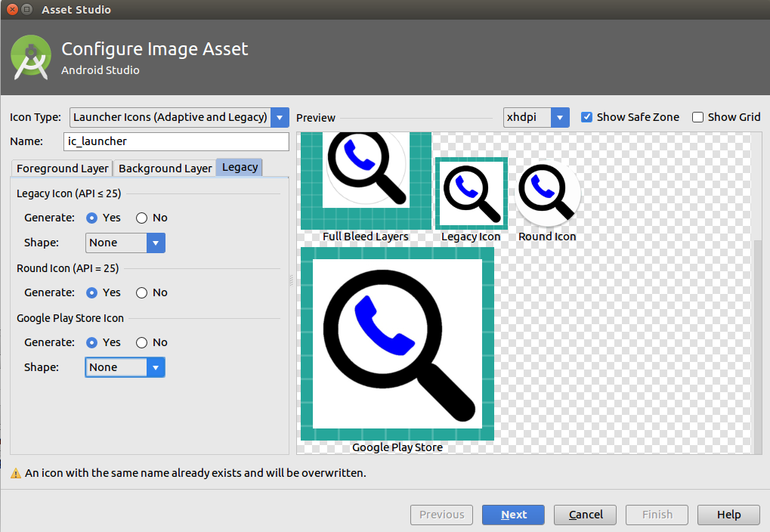
Task: Click the Cancel button
Action: 586,515
